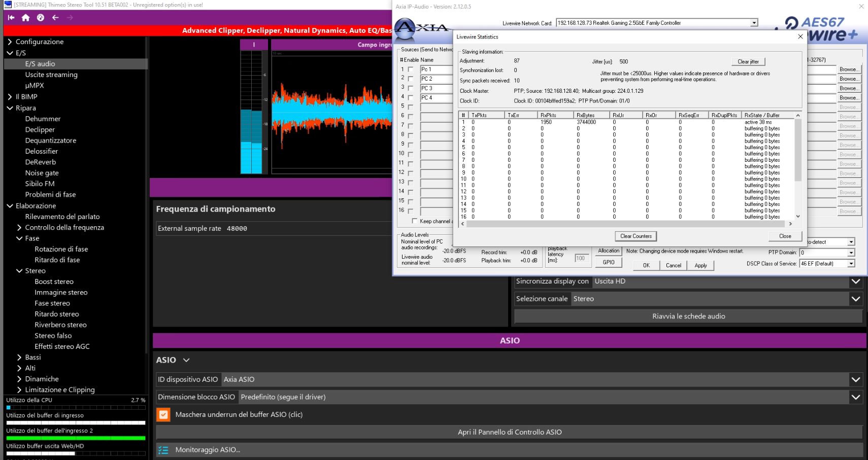Tick the Keep channel checkbox

tap(415, 221)
